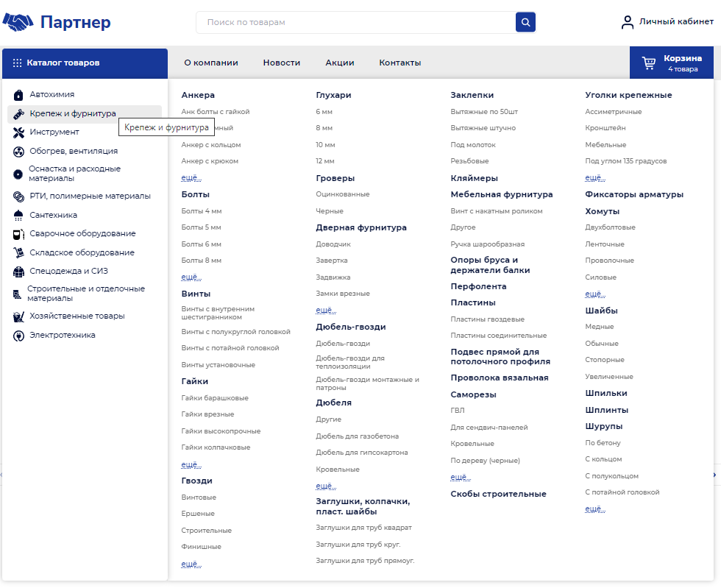Click the Электротехника plug icon
This screenshot has height=588, width=721.
point(18,336)
